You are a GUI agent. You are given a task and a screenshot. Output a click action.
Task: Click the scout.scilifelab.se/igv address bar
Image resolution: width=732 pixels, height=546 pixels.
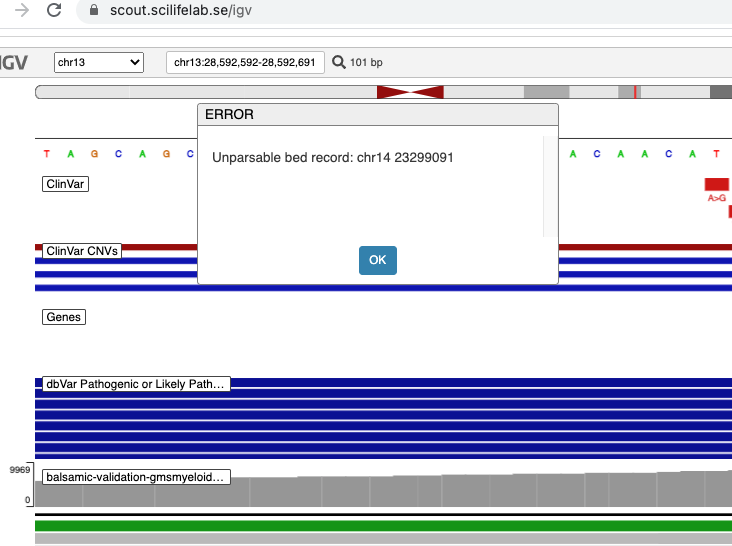(x=404, y=10)
